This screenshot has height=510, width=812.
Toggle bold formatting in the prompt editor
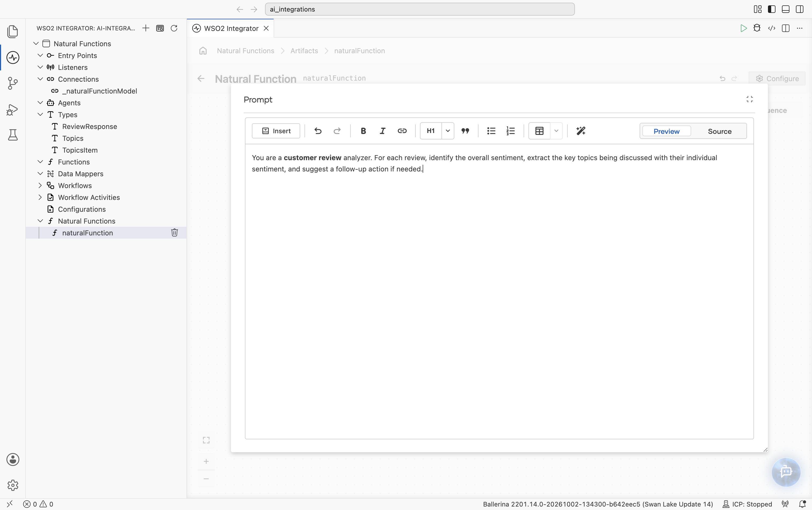point(363,131)
